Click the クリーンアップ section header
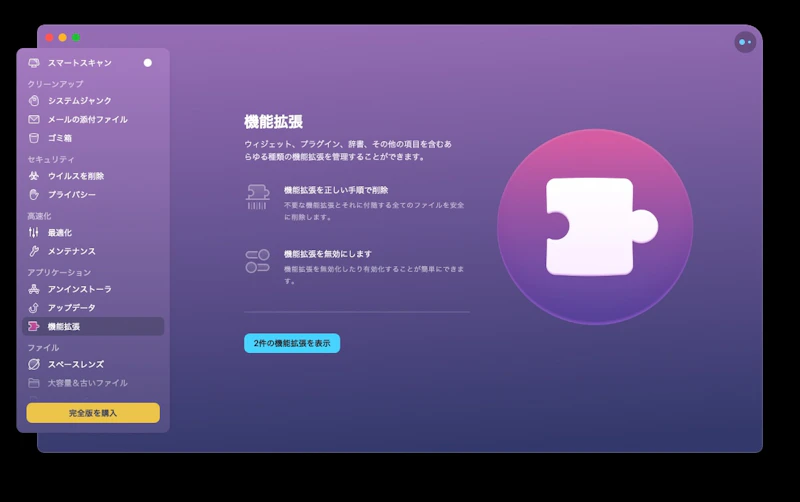Image resolution: width=800 pixels, height=502 pixels. point(55,84)
